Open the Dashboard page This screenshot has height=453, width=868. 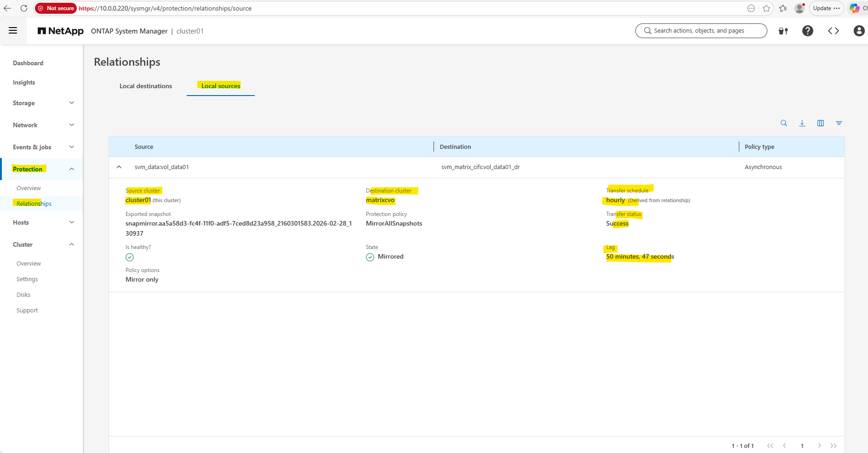(x=28, y=63)
